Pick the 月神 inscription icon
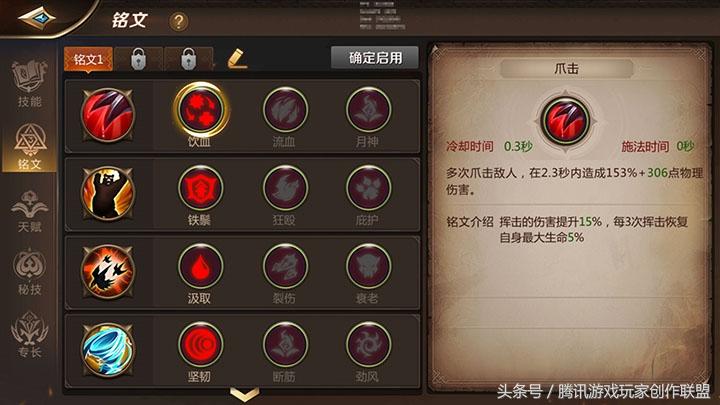720x405 pixels. [368, 110]
